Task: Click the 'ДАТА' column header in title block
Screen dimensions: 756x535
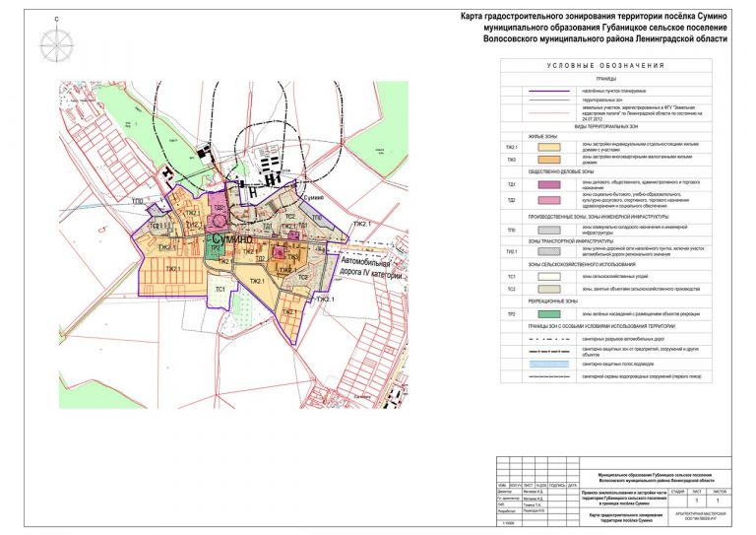Action: (x=572, y=486)
